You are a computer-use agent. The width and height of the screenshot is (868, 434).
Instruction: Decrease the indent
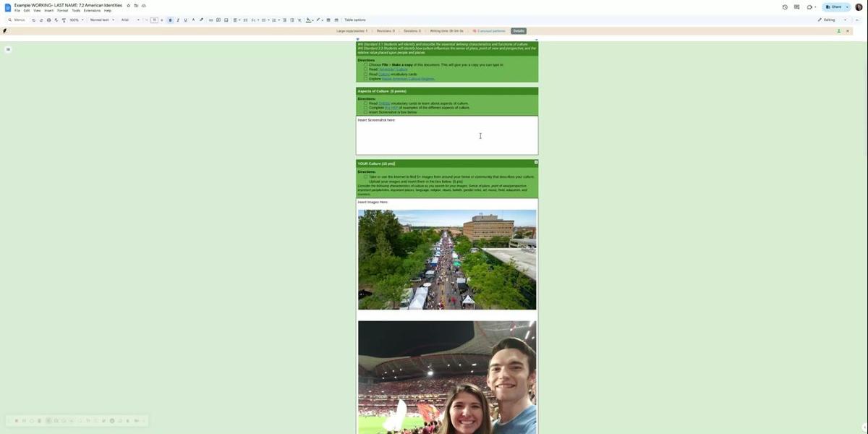285,20
